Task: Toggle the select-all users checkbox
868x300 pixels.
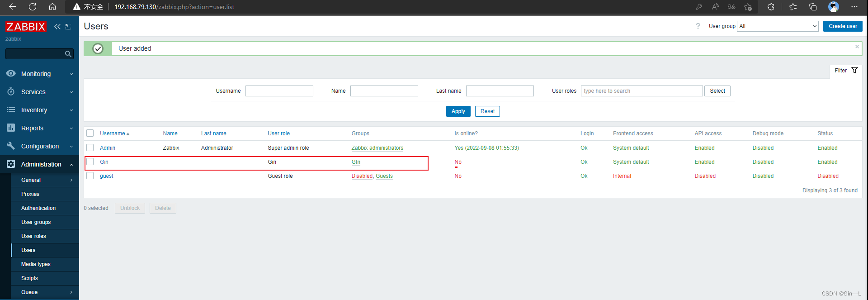Action: (x=90, y=133)
